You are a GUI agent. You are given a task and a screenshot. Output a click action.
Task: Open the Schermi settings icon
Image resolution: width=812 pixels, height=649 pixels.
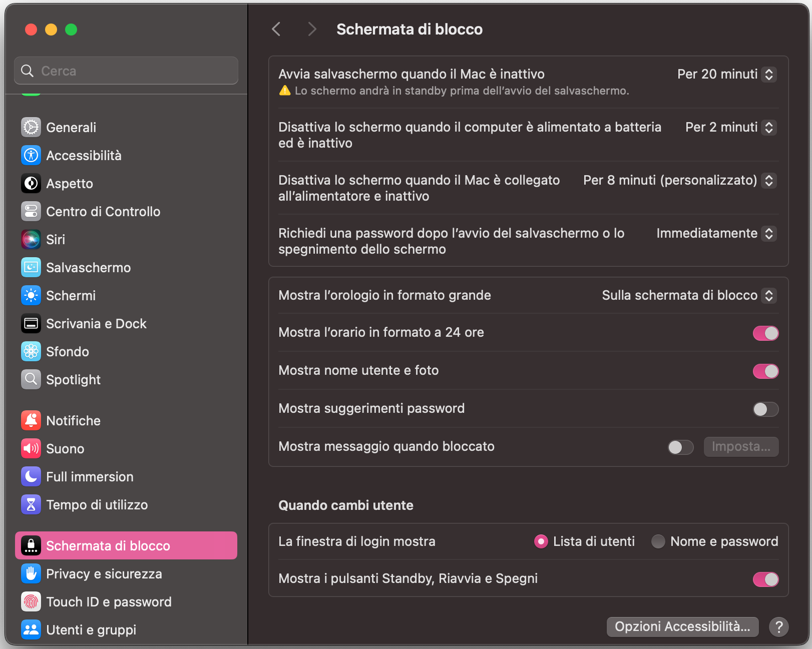coord(31,295)
